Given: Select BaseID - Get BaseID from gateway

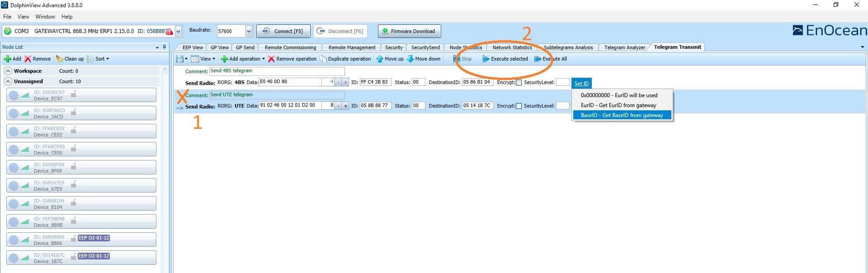Looking at the screenshot, I should (622, 115).
